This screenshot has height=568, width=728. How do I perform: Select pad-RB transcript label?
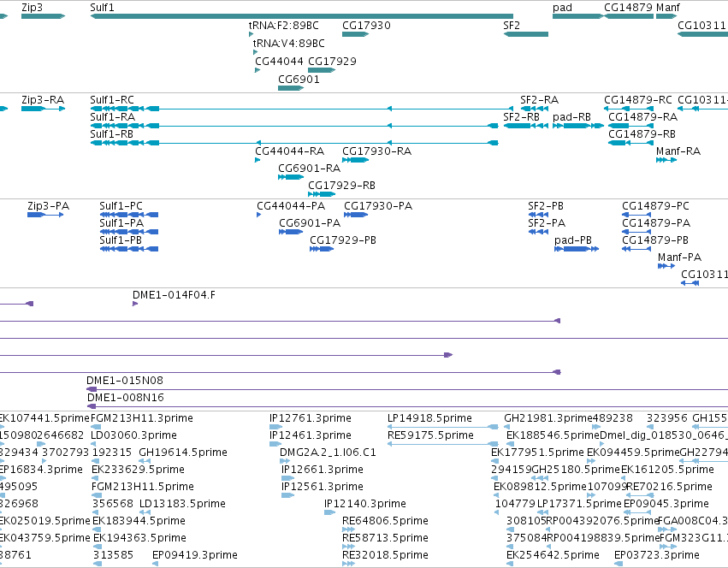(x=571, y=117)
